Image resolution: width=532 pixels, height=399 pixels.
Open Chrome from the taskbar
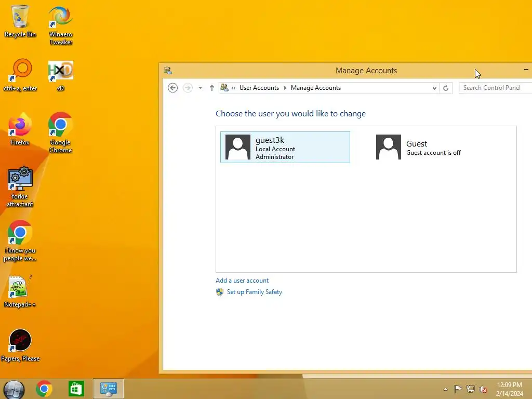(44, 389)
